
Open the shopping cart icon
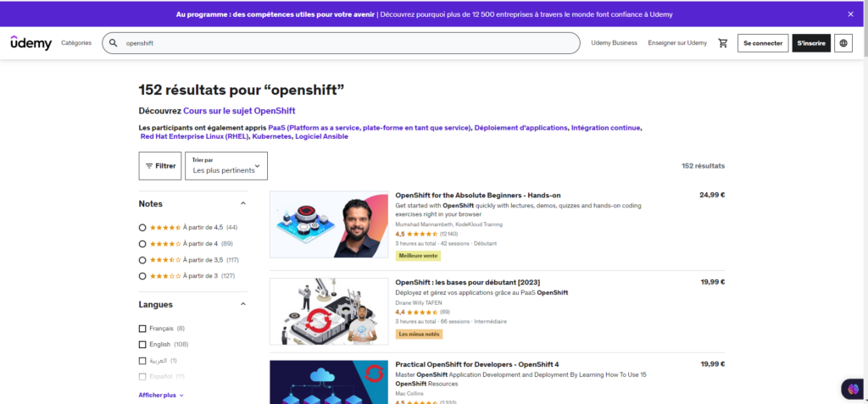[x=722, y=43]
